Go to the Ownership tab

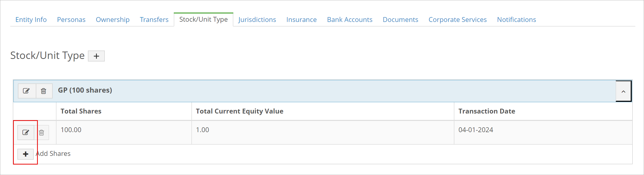(113, 20)
